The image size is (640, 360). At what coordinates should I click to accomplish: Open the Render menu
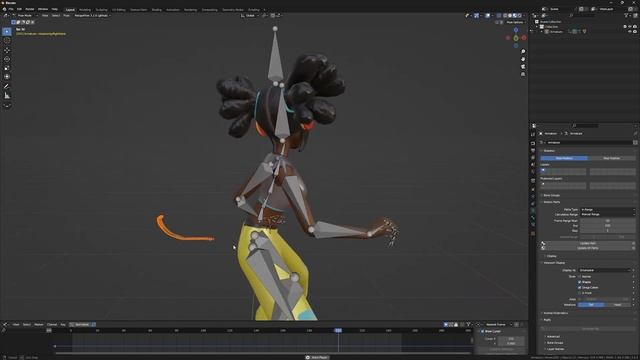tap(30, 9)
